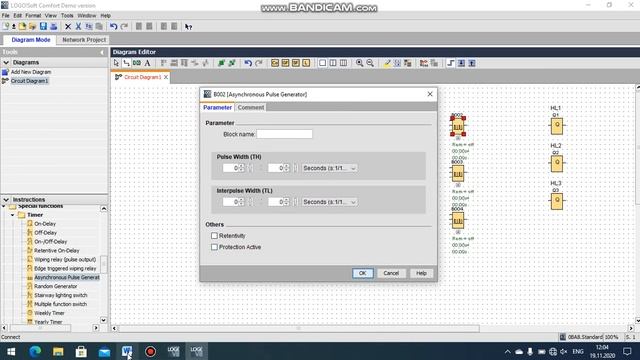
Task: Click the Block name input field
Action: click(x=284, y=134)
